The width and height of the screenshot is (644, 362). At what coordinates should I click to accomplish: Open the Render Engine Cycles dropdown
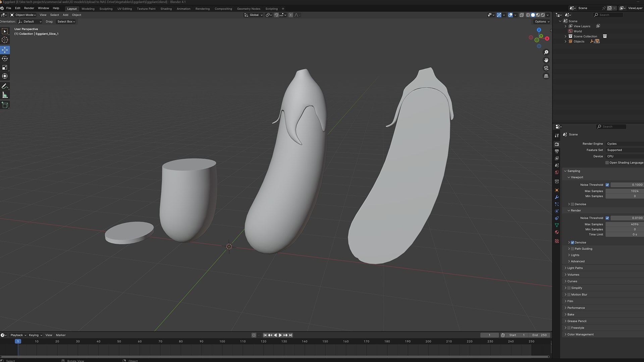point(625,144)
